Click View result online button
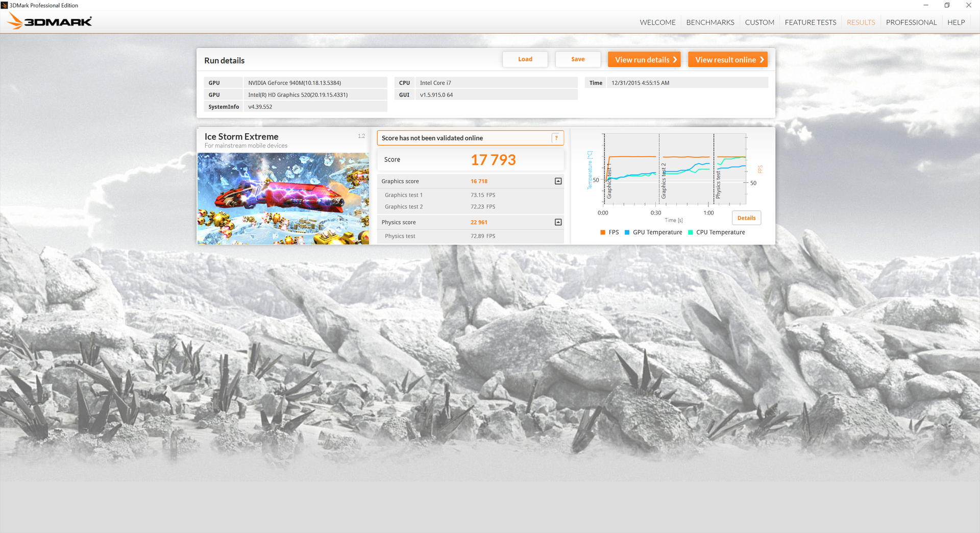The image size is (980, 533). (728, 60)
